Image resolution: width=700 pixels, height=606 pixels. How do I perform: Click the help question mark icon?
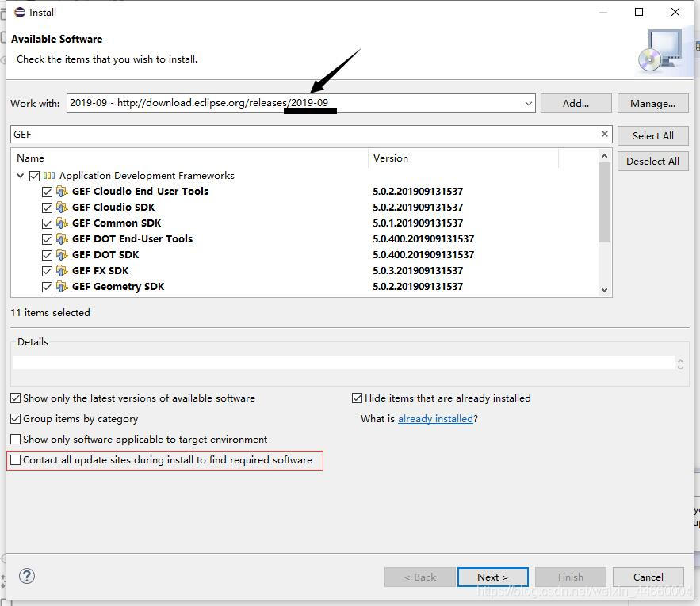tap(27, 576)
